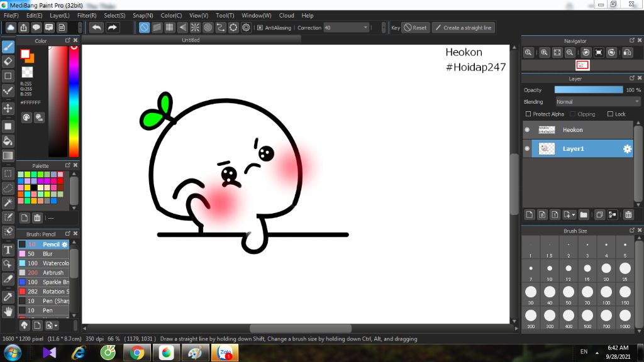Expand brush panel add options dropdown

pyautogui.click(x=52, y=326)
